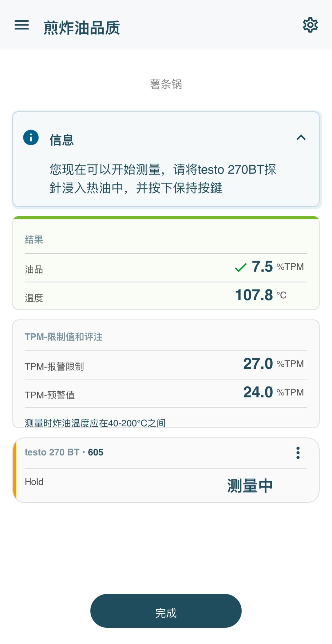Tap the TPM-预警值 24.0 value
This screenshot has width=332, height=644.
pos(258,392)
